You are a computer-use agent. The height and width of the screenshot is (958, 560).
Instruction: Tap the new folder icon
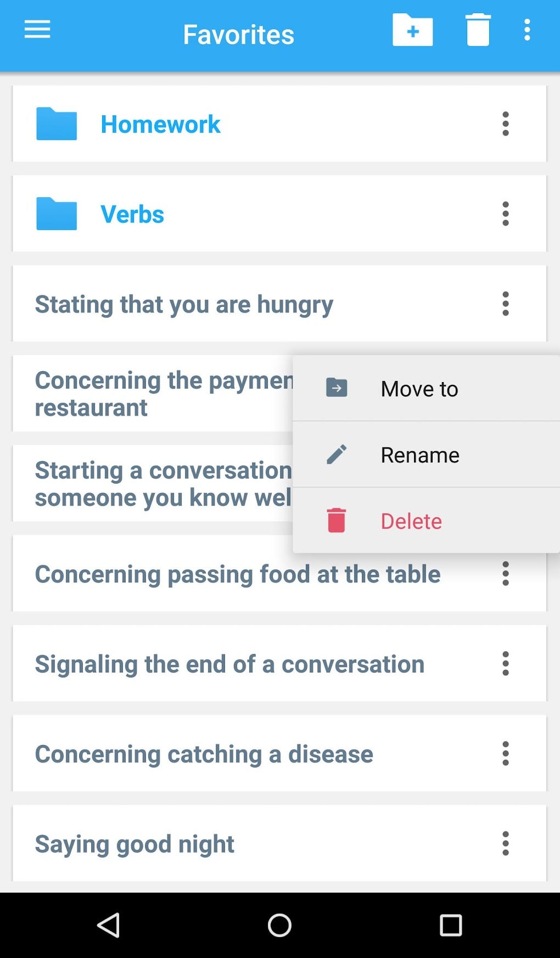[x=412, y=30]
